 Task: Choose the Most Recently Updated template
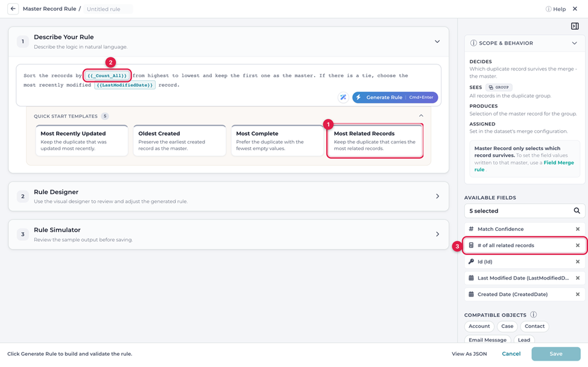pos(82,140)
